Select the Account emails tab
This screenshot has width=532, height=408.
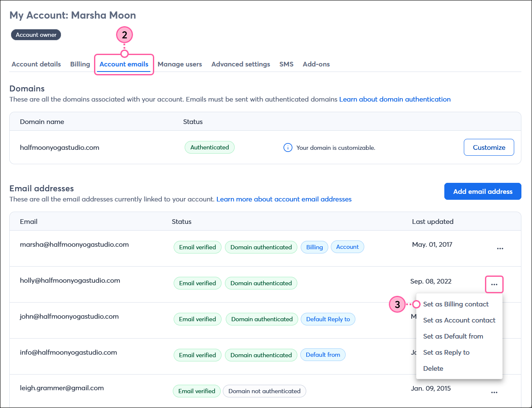point(124,64)
